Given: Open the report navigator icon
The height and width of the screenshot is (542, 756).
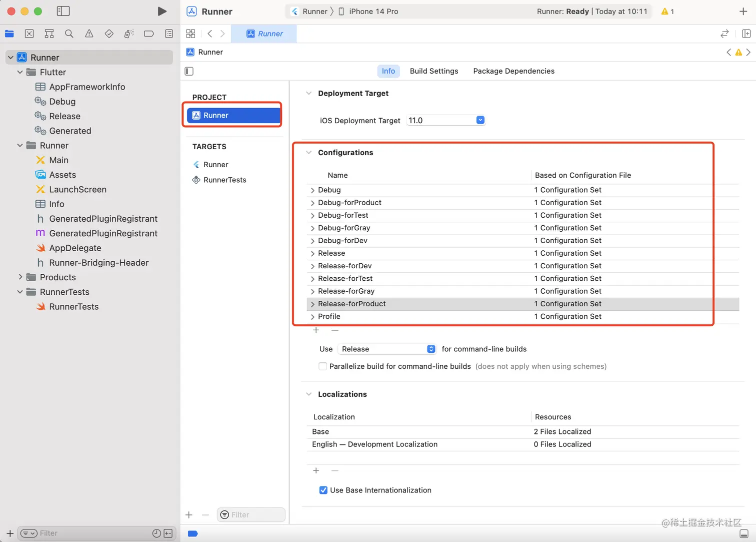Looking at the screenshot, I should coord(169,34).
